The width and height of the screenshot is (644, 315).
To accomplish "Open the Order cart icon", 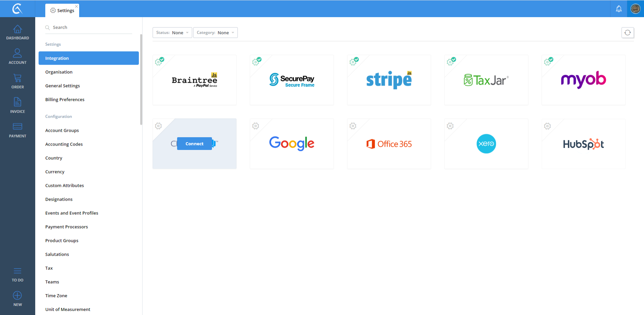I will [17, 78].
